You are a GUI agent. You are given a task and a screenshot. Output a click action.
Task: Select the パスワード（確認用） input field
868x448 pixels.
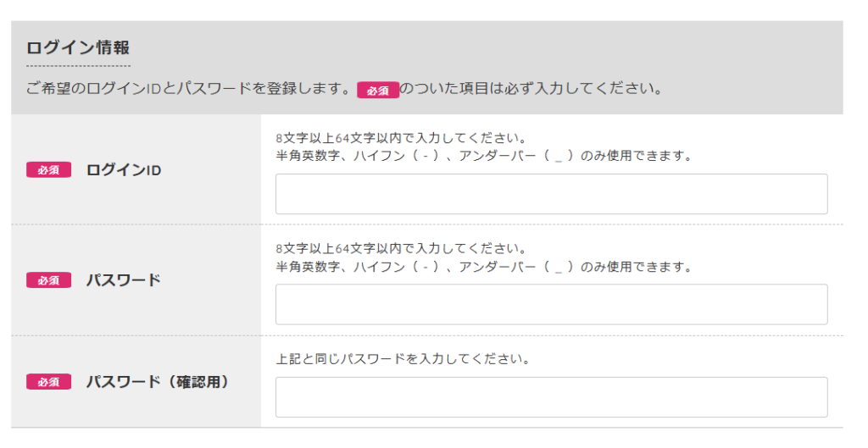[551, 397]
